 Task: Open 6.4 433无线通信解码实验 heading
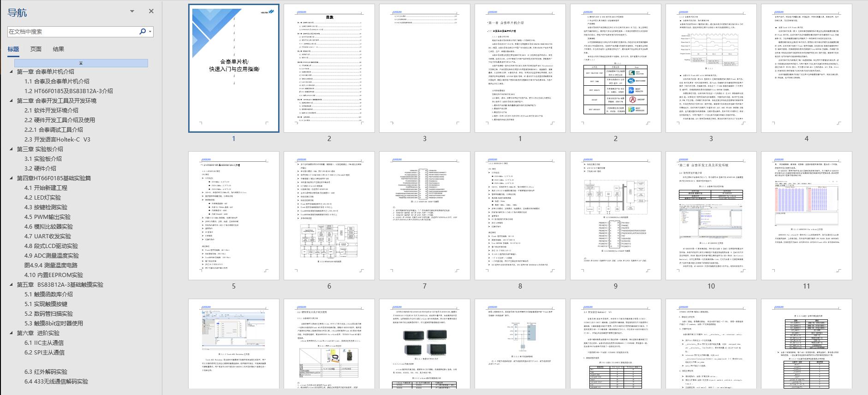click(x=56, y=381)
